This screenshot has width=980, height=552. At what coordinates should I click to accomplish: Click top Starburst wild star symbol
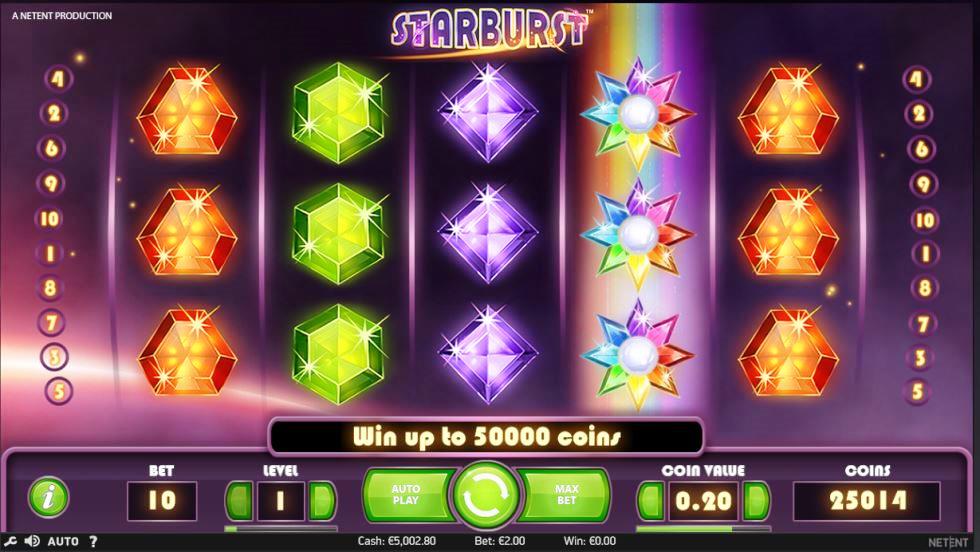638,114
